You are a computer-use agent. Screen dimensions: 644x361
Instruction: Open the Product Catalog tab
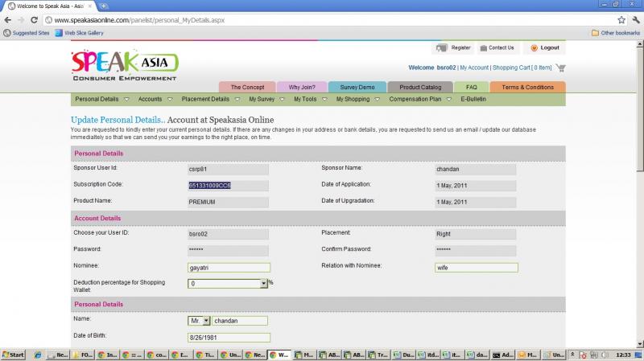click(420, 87)
